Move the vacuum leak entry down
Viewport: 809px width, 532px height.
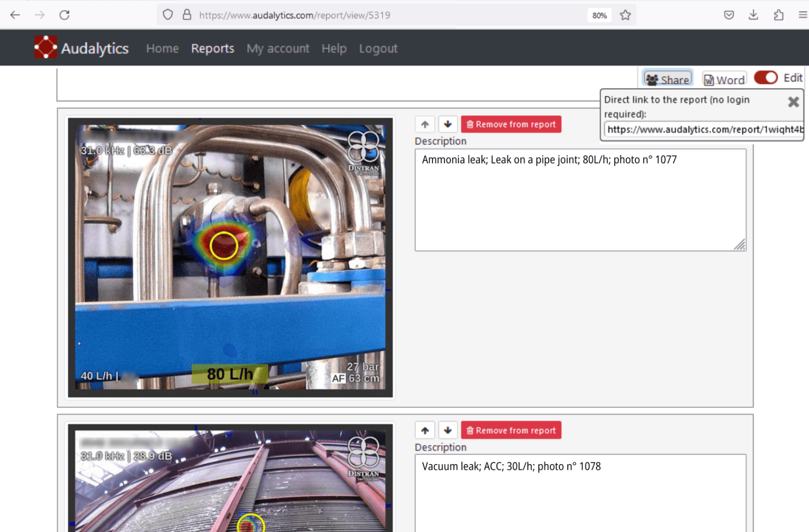click(x=448, y=430)
